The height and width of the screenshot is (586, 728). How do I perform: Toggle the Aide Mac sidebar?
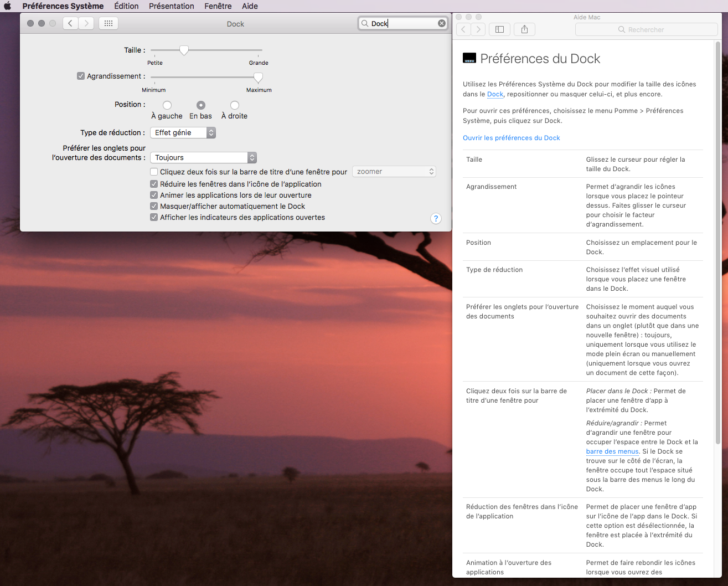tap(499, 29)
